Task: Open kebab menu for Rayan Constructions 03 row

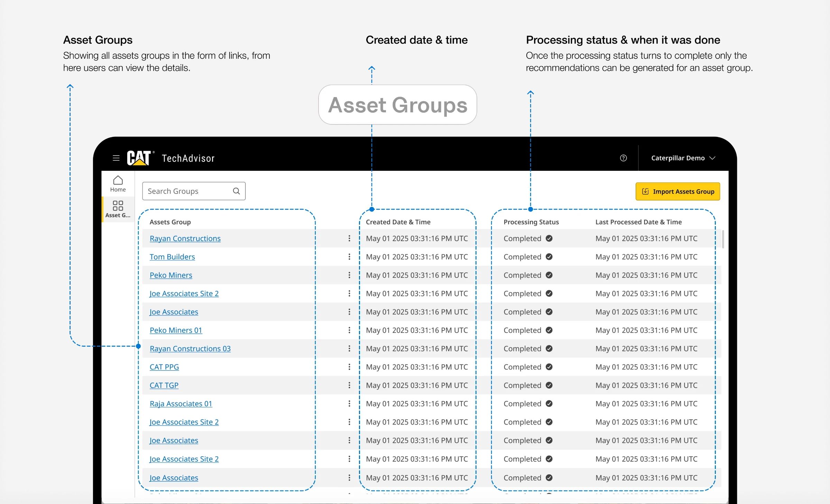Action: pyautogui.click(x=349, y=348)
